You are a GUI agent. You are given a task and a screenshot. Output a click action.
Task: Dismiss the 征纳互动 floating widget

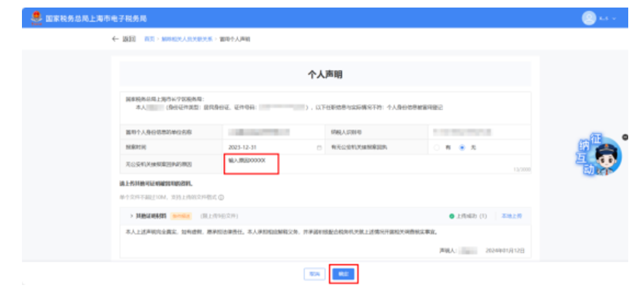(x=625, y=137)
